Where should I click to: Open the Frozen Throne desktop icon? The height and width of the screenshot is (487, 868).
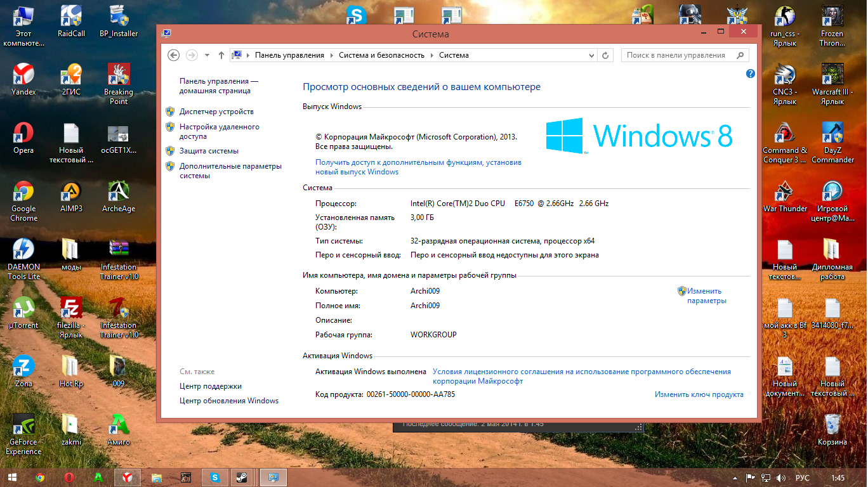[x=832, y=25]
